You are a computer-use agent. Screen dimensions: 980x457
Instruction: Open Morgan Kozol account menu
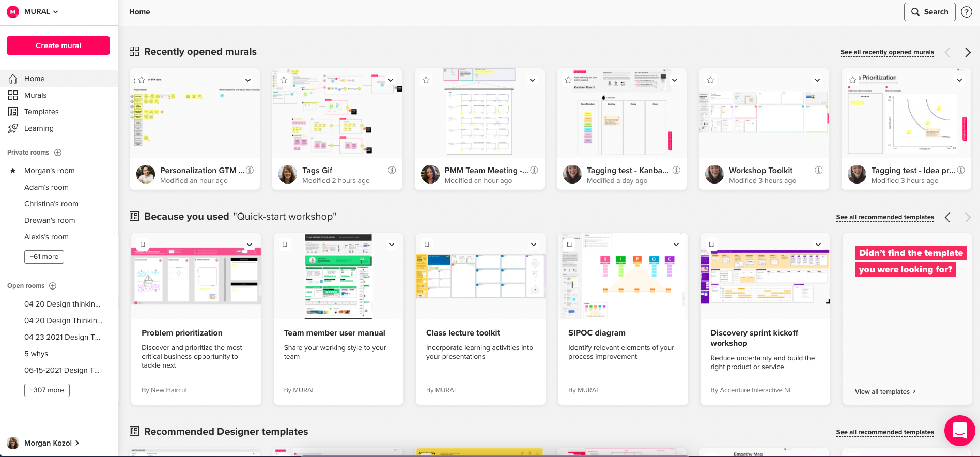point(52,443)
